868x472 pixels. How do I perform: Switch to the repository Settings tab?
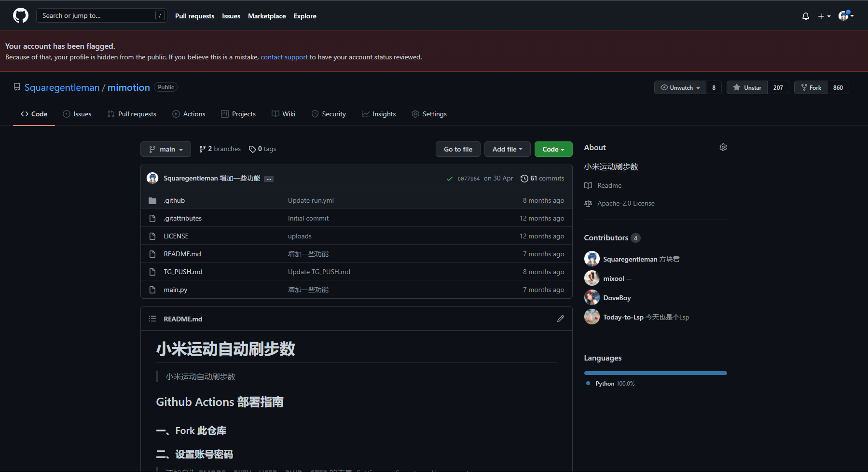tap(429, 114)
